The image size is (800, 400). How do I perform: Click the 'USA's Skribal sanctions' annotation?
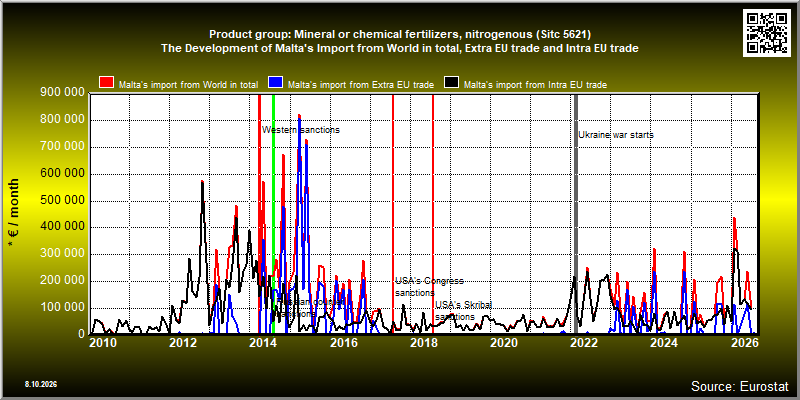[x=463, y=311]
